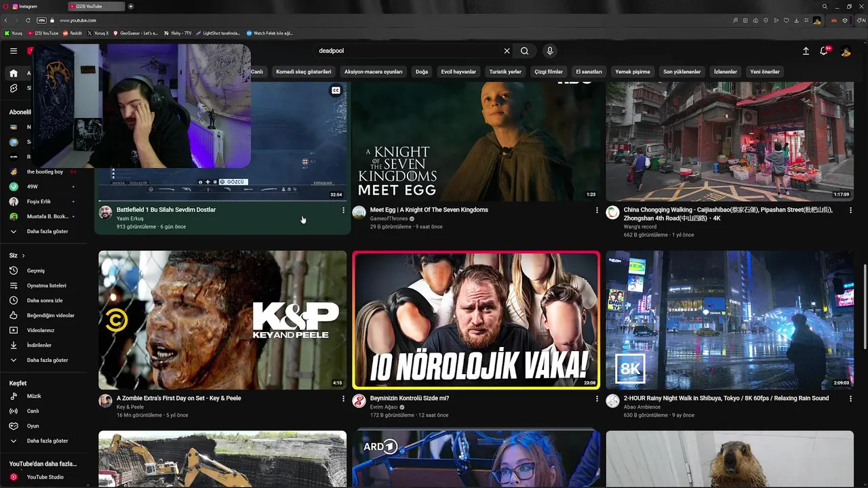Select the El sanatları chip
The image size is (868, 488).
click(589, 71)
